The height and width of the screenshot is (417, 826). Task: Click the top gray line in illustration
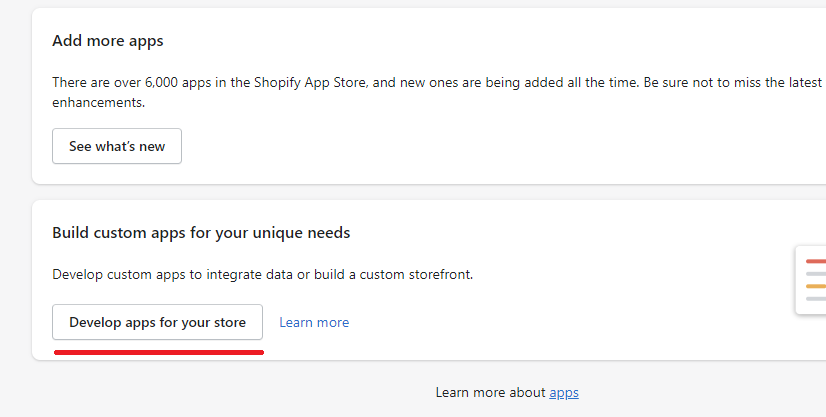(x=816, y=274)
